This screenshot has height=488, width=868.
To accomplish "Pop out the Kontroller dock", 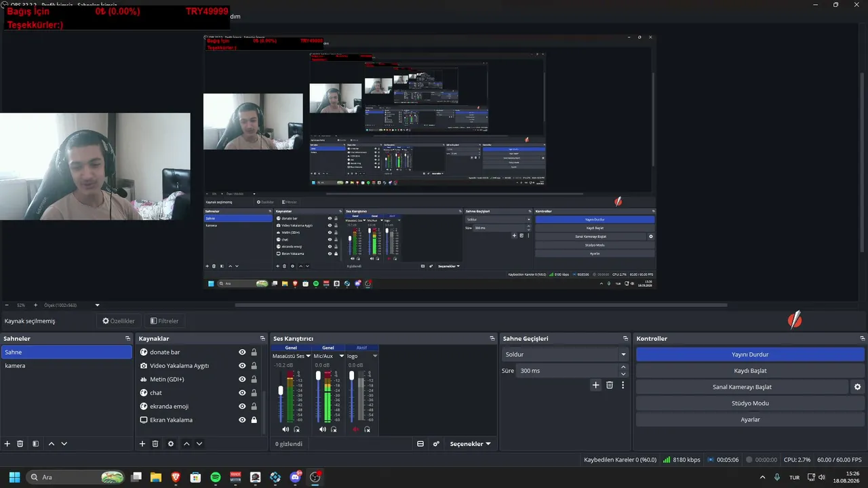I will pos(862,338).
